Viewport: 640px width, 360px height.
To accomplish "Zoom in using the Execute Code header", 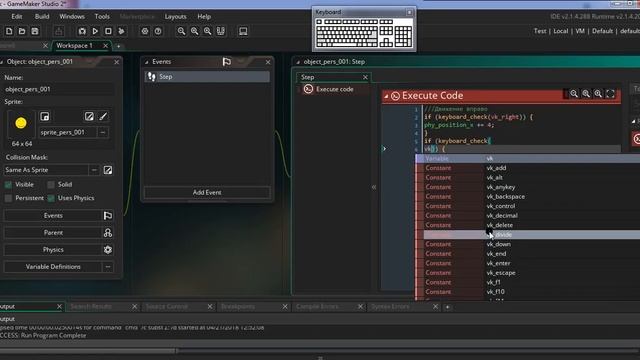I will [x=598, y=94].
